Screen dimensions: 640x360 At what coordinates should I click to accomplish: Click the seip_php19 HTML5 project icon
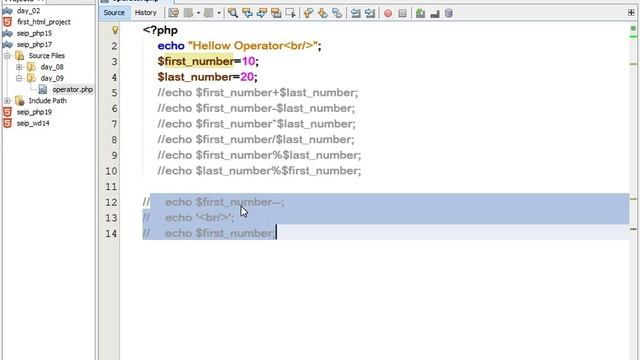tap(7, 112)
